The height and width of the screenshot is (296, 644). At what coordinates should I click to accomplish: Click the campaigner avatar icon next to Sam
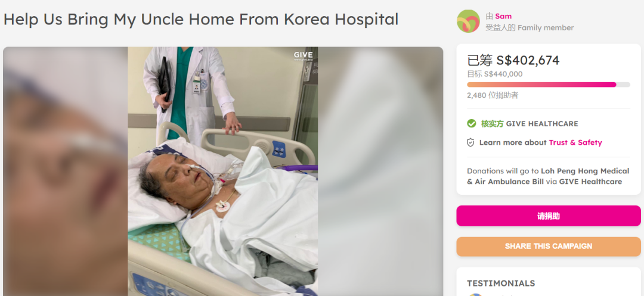coord(468,21)
